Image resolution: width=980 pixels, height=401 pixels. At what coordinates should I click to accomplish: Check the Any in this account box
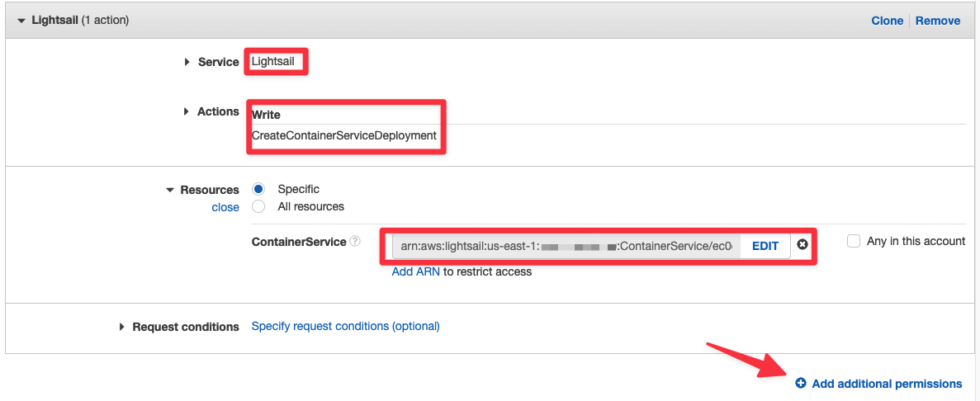tap(854, 241)
